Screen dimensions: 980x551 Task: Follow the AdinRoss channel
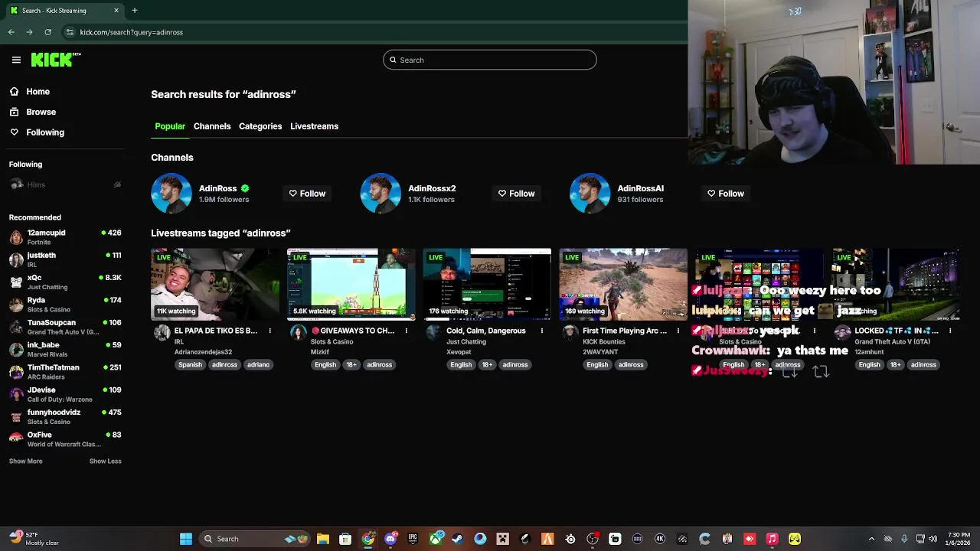click(x=306, y=194)
